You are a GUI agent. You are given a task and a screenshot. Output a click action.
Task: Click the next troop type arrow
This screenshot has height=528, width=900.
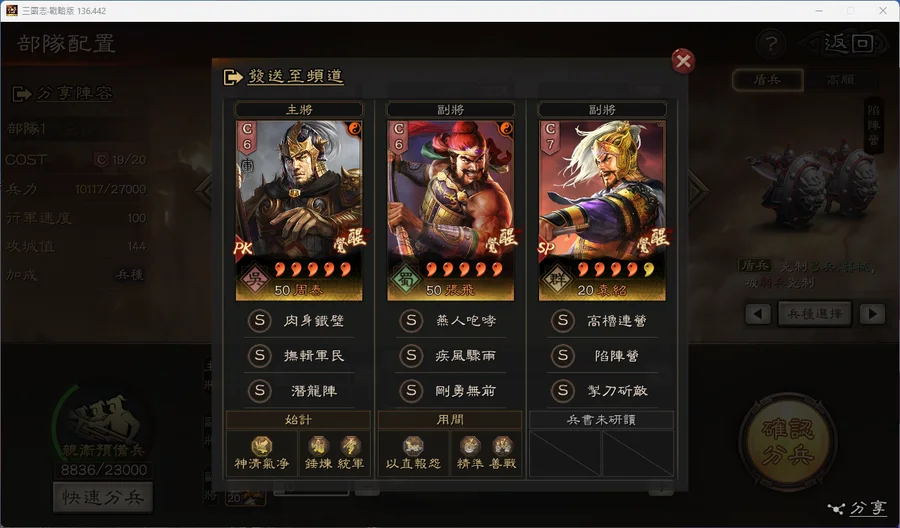872,313
